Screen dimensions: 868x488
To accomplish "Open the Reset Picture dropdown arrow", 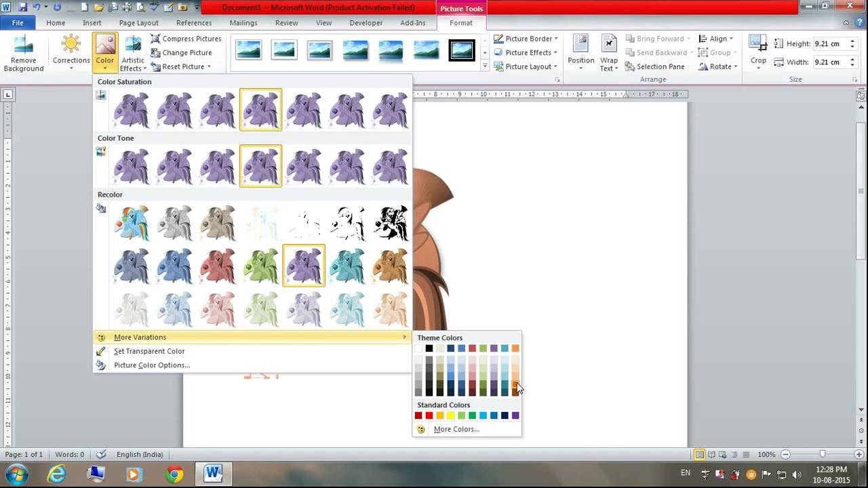I will point(209,66).
